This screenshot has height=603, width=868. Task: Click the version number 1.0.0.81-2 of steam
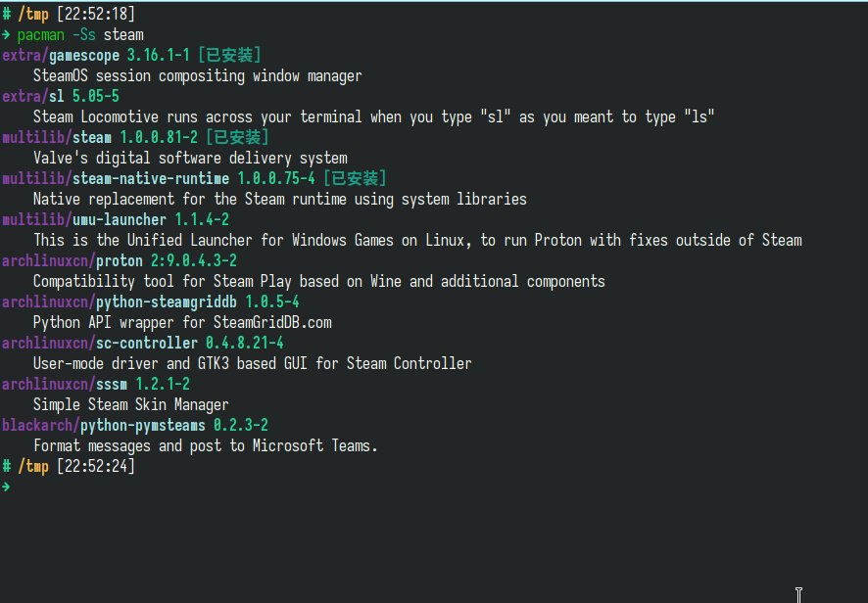pyautogui.click(x=159, y=137)
